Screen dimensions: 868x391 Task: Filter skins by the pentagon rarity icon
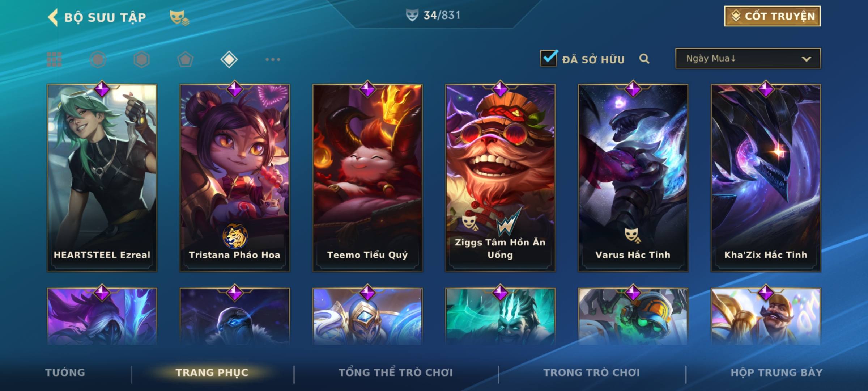tap(185, 59)
